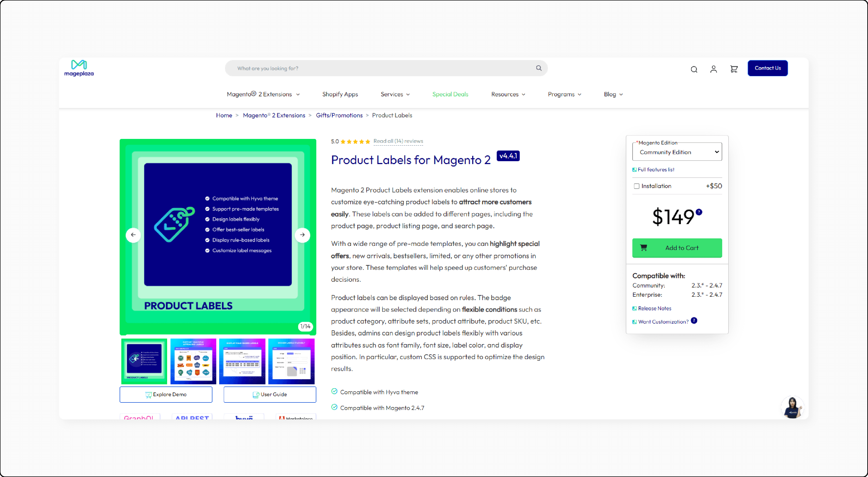Go to the previous gallery image
The width and height of the screenshot is (868, 477).
pyautogui.click(x=133, y=235)
